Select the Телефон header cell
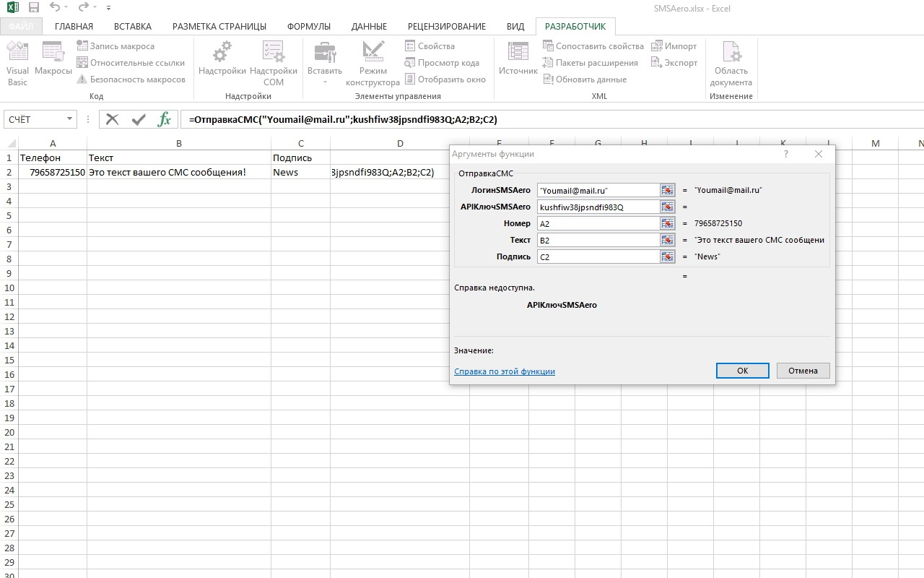 coord(53,158)
